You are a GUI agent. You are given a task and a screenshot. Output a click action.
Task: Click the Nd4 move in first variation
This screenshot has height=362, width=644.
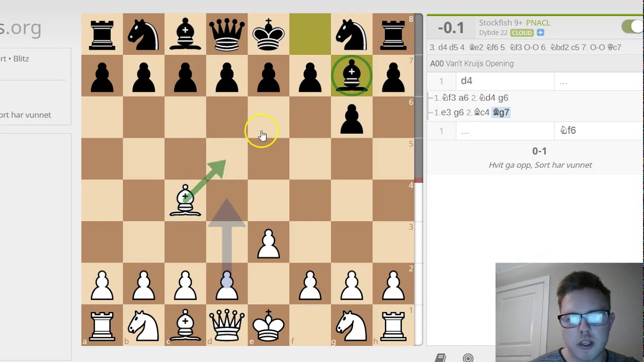coord(487,98)
